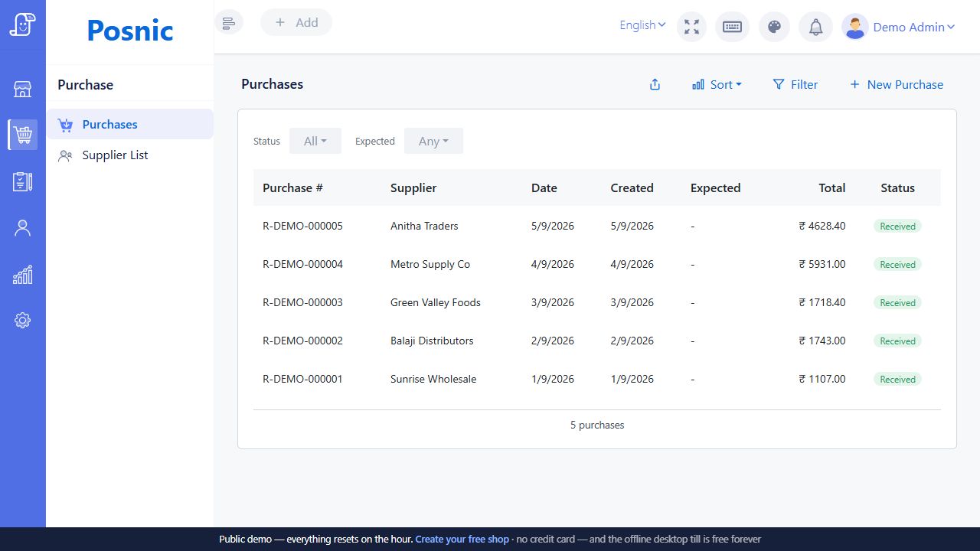Open purchase R-DEMO-000003

click(x=302, y=302)
